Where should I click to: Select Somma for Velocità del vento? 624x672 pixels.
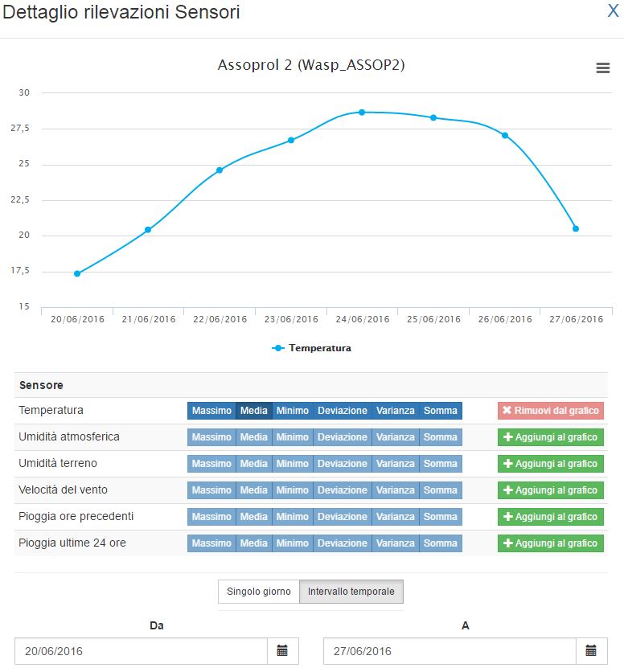click(441, 490)
